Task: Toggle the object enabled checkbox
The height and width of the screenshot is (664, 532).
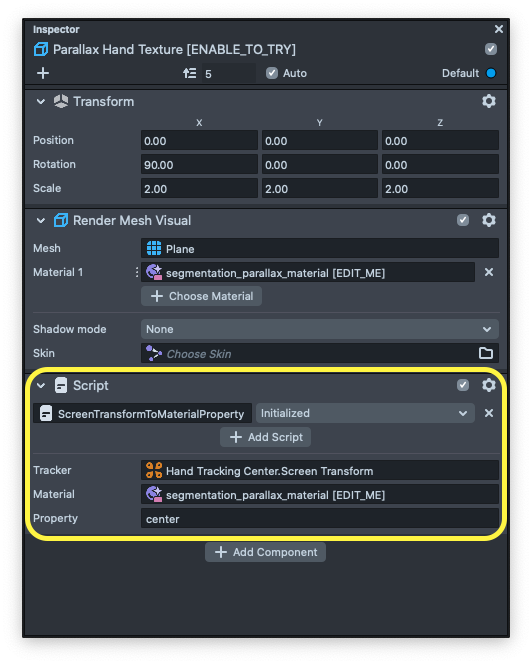Action: coord(490,49)
